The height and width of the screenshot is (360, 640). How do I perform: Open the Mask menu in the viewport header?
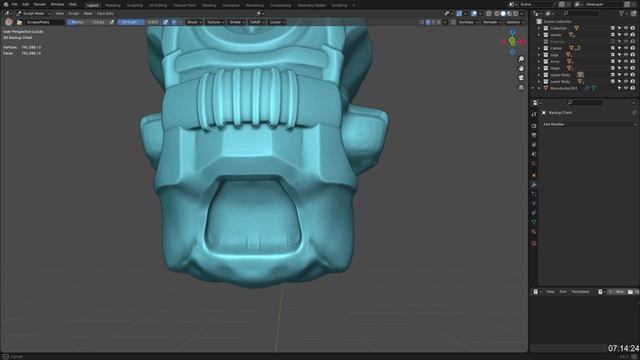(88, 13)
